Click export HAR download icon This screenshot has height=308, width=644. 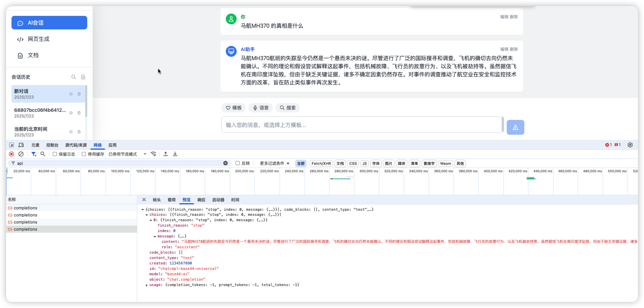[175, 154]
